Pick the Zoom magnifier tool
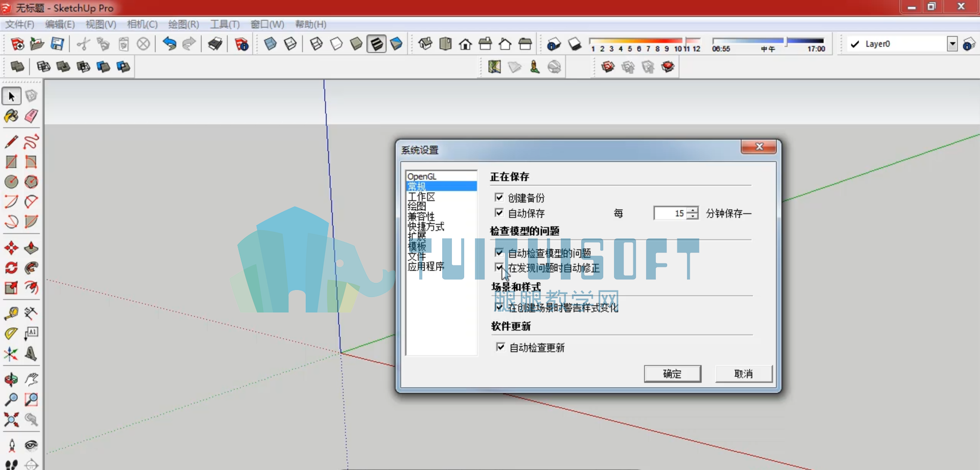The width and height of the screenshot is (980, 470). click(x=11, y=399)
